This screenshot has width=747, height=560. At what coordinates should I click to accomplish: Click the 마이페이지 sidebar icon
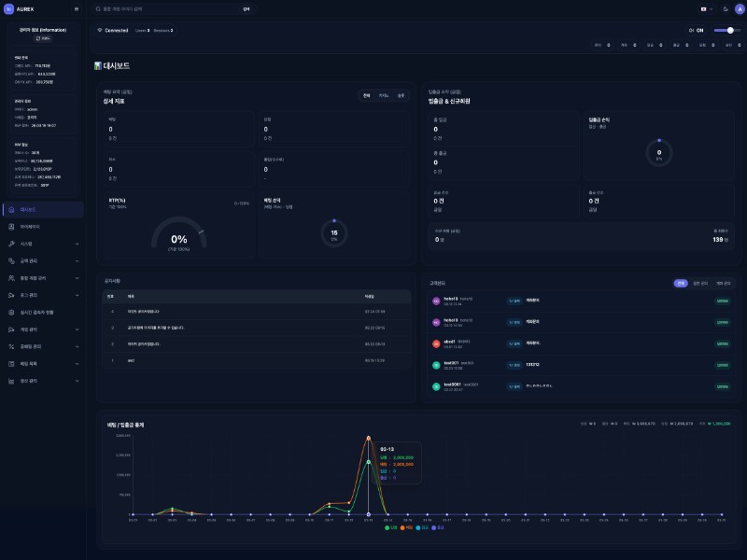(x=10, y=227)
